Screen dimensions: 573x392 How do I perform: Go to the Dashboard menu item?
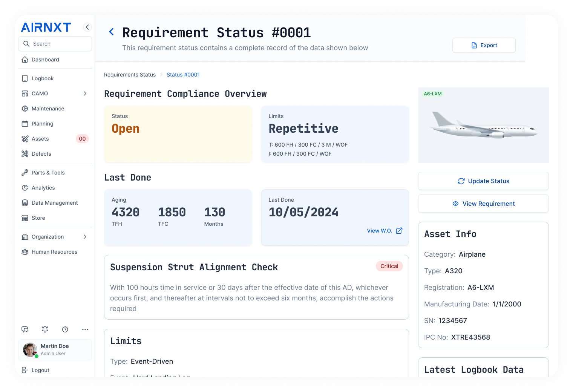coord(45,60)
